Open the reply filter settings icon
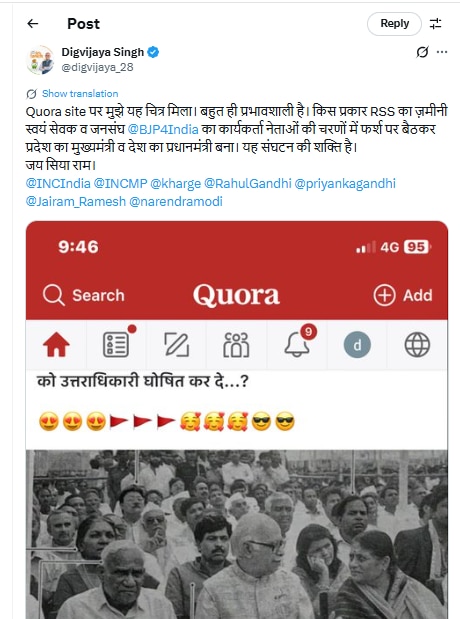The image size is (460, 619). coord(436,24)
